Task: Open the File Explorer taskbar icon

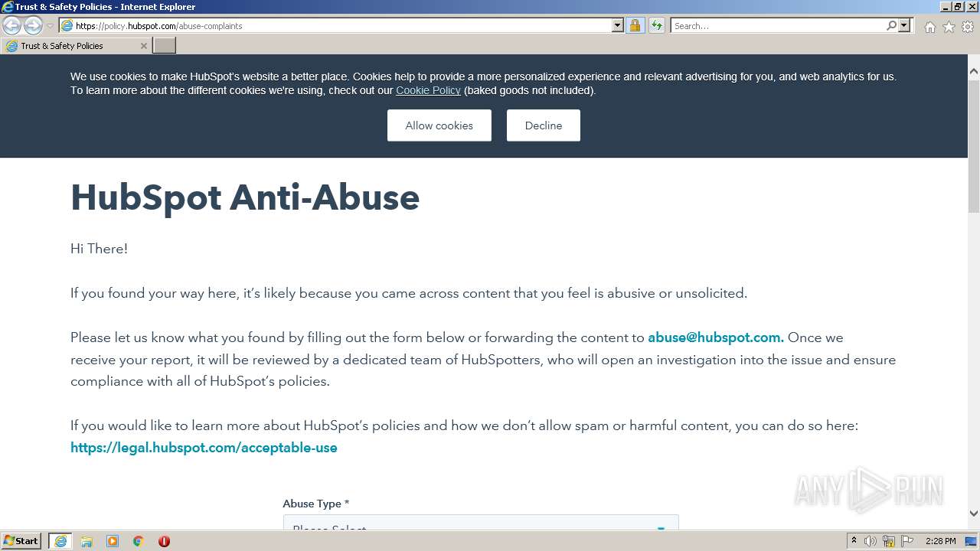Action: pos(86,541)
